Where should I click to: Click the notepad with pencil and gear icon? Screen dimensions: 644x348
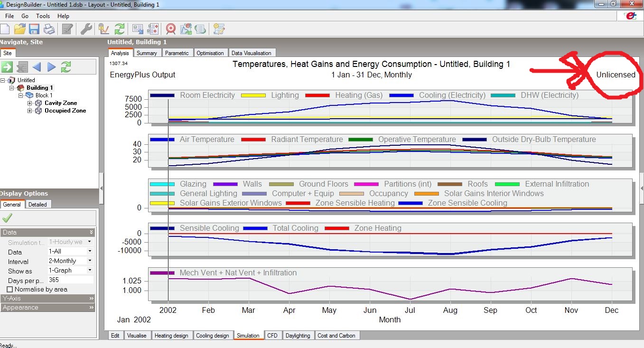click(x=218, y=29)
